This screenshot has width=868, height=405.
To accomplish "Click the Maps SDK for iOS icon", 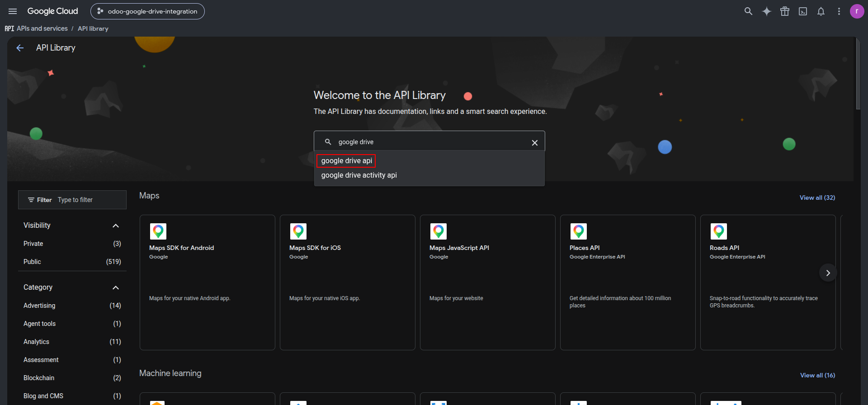I will tap(298, 231).
